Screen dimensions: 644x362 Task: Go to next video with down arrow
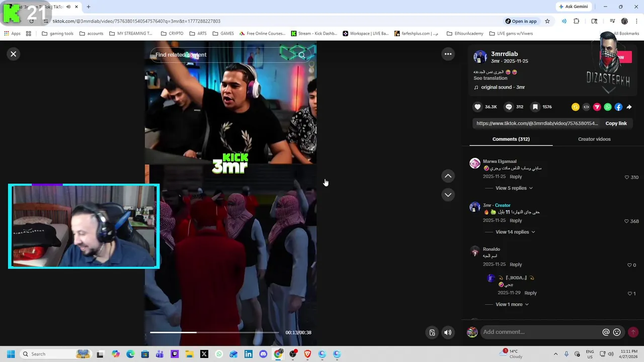[x=448, y=195]
